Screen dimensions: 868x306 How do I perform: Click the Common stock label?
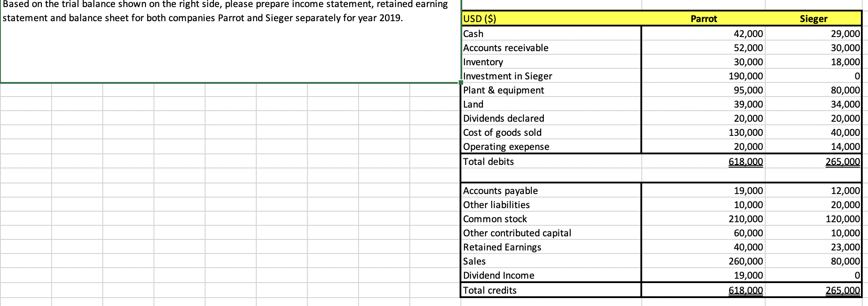click(495, 219)
